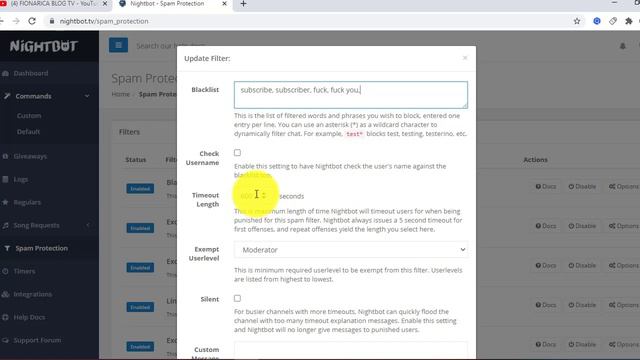The image size is (640, 360).
Task: Enable the Silent checkbox
Action: (238, 298)
